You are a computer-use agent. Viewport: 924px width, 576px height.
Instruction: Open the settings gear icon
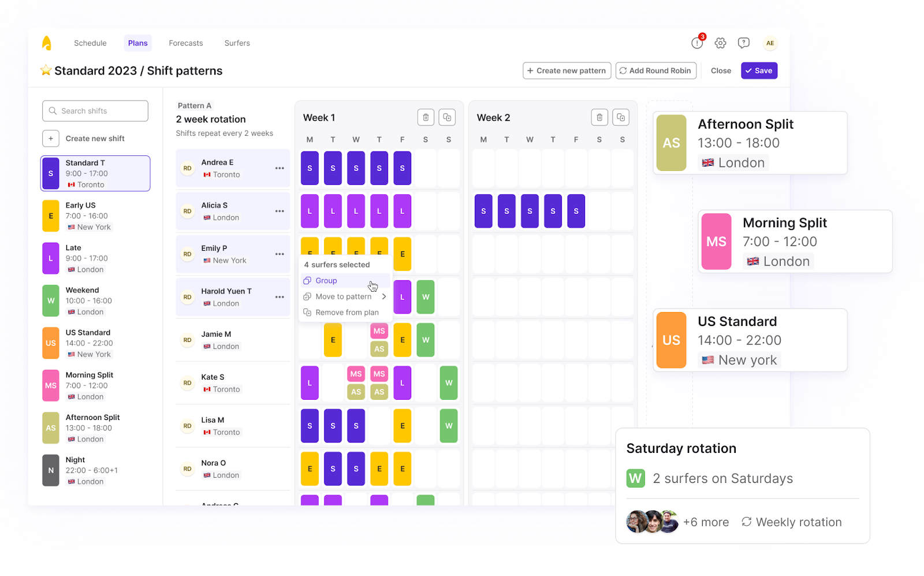[x=720, y=43]
